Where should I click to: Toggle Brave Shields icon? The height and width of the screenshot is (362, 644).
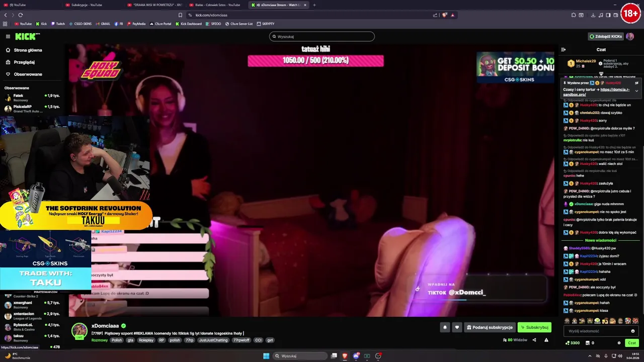445,15
